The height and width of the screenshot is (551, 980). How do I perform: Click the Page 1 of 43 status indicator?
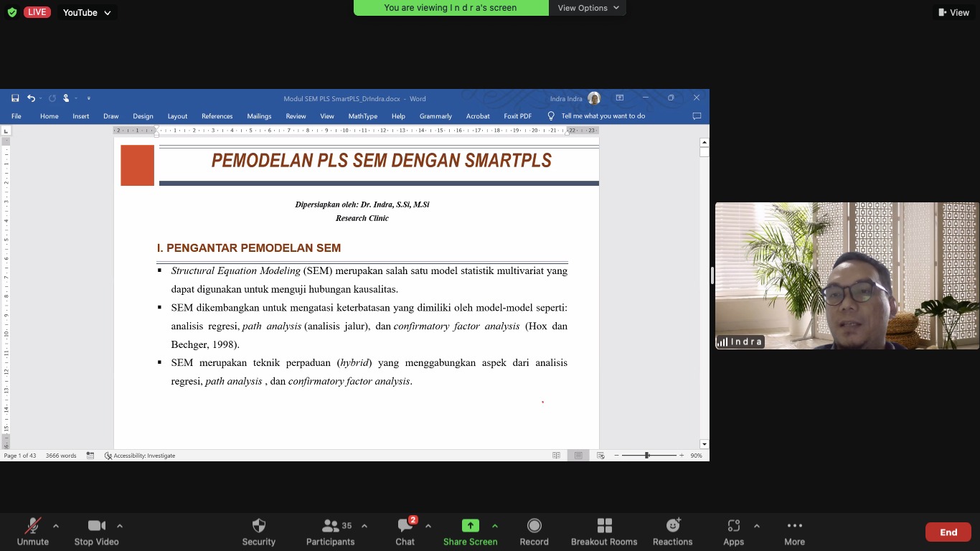[20, 456]
